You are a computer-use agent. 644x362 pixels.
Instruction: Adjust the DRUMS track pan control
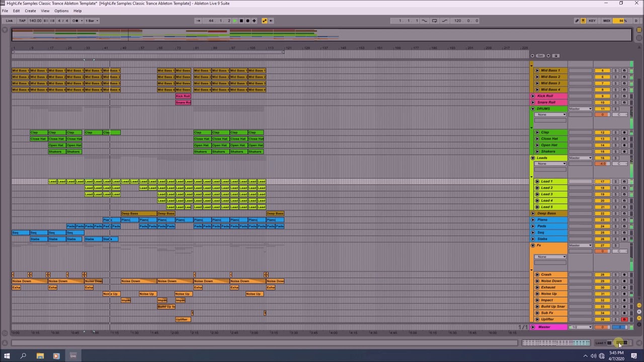point(620,115)
